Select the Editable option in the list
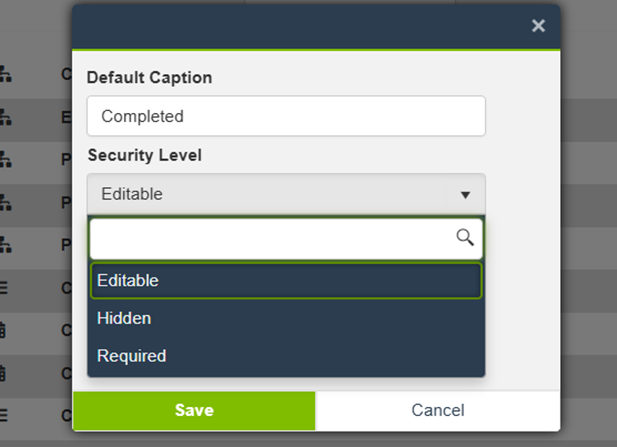Screen dimensions: 617x447 point(286,281)
